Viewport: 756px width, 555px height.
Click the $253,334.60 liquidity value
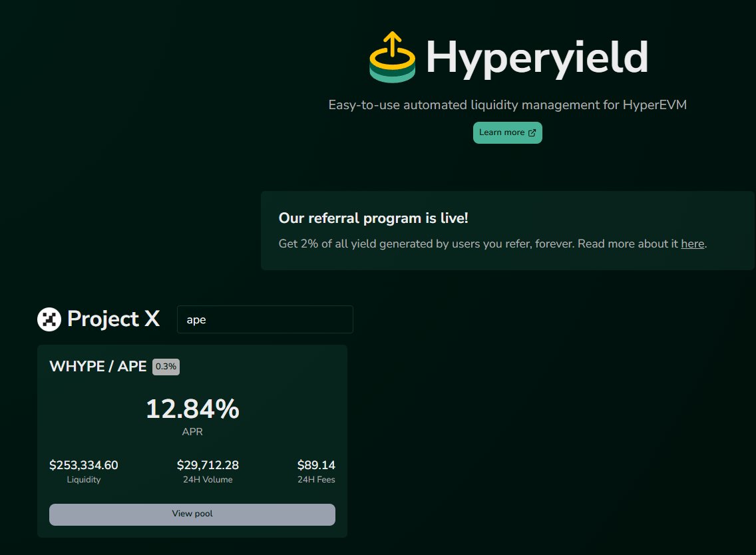[83, 465]
